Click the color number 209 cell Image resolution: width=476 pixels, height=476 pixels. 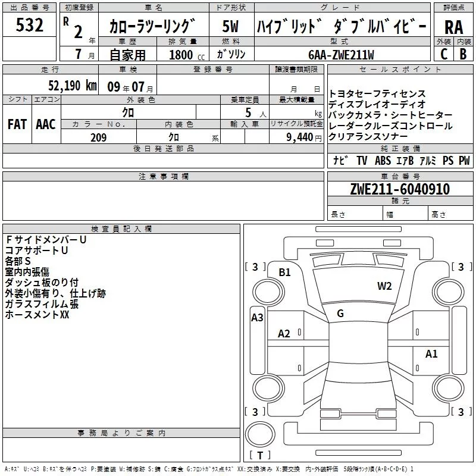[99, 137]
